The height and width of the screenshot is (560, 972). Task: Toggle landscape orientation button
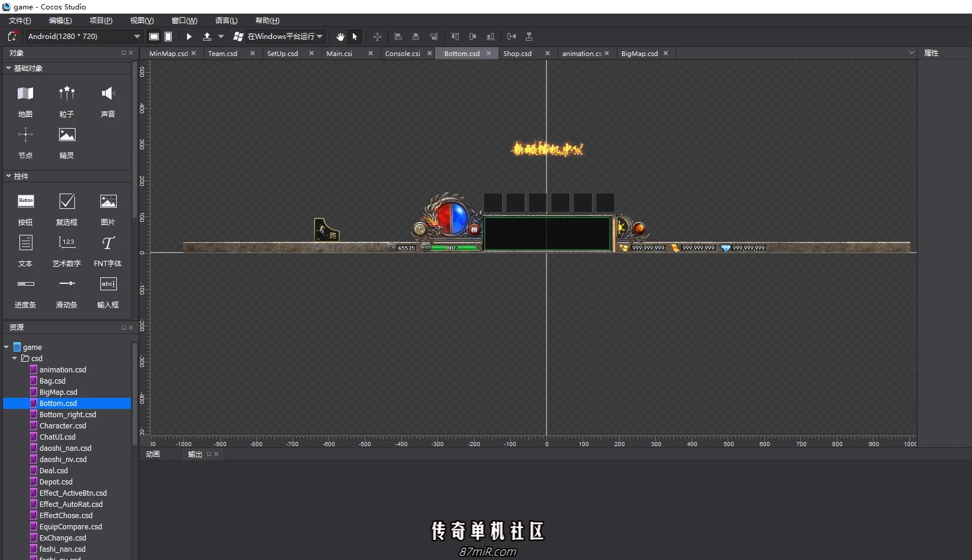[154, 37]
